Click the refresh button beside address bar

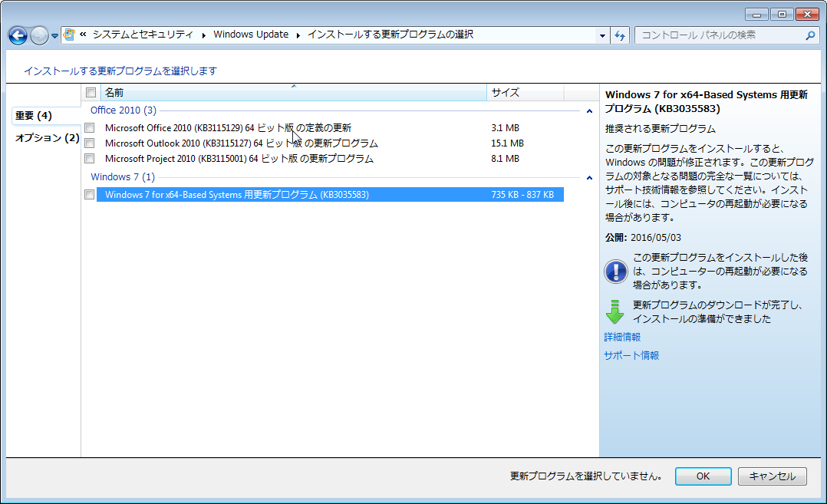pyautogui.click(x=620, y=35)
